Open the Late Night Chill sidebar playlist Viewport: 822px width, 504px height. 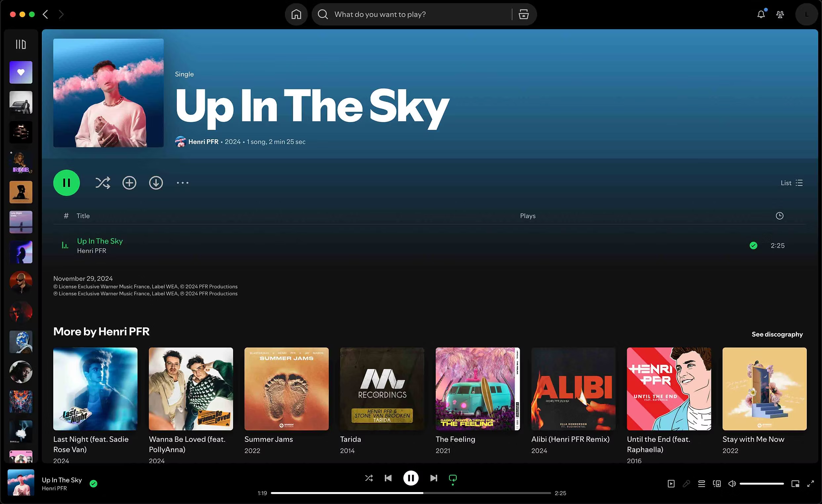[x=21, y=222]
